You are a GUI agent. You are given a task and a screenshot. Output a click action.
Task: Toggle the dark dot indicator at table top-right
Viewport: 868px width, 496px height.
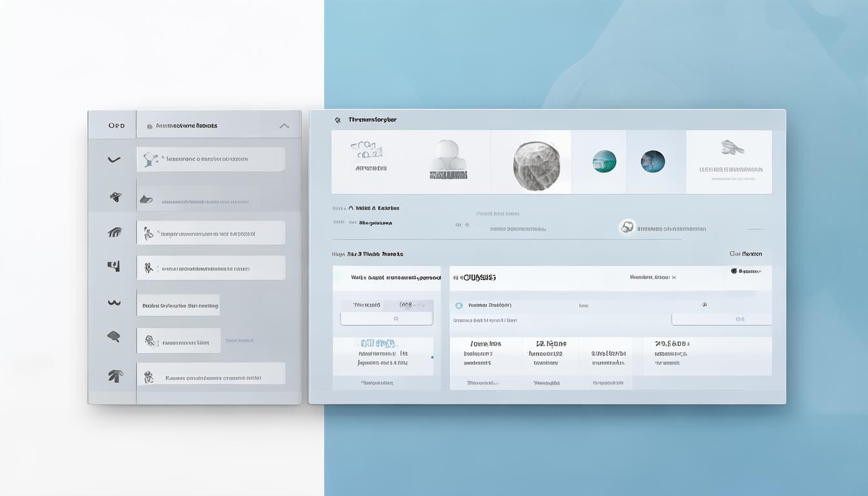point(734,271)
